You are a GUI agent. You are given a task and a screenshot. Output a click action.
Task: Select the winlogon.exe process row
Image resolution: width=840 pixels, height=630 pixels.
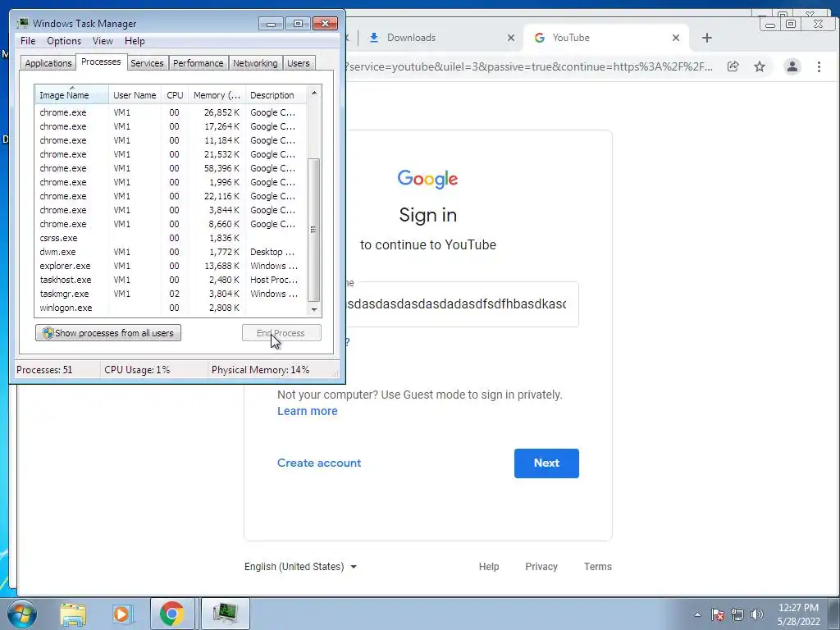pos(171,308)
